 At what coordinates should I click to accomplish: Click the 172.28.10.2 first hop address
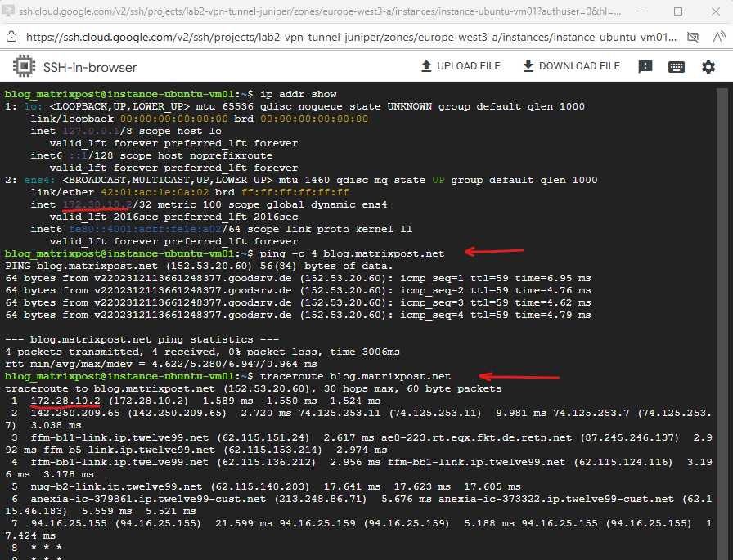(65, 401)
